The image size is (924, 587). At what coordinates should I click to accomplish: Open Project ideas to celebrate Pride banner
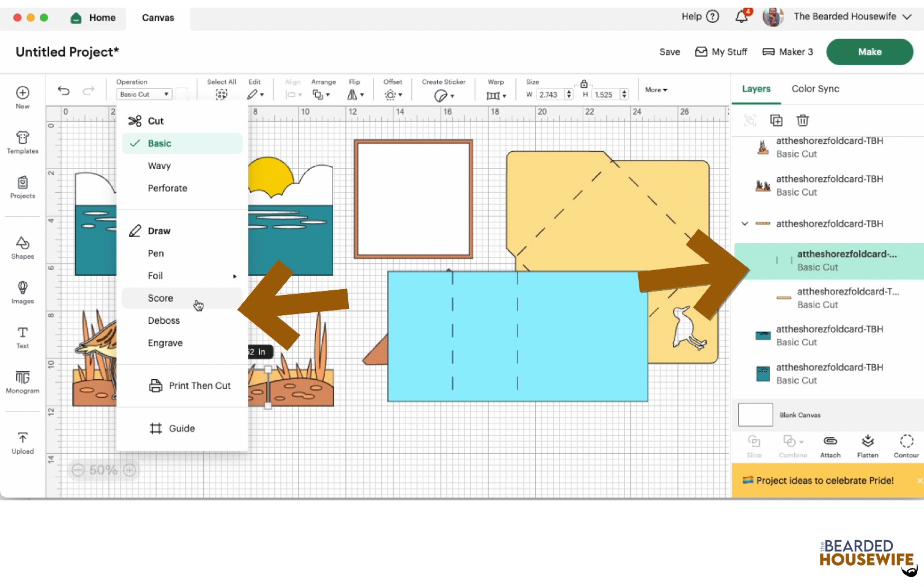click(825, 480)
